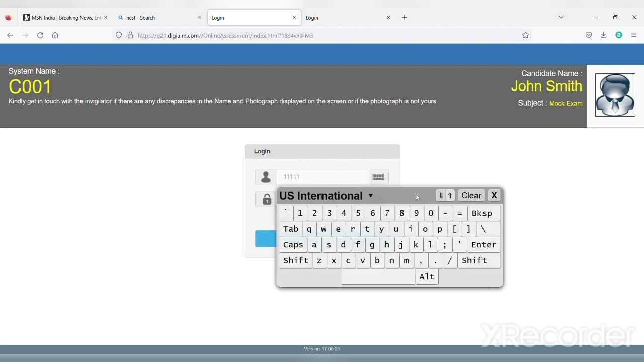Click the equals key on virtual keyboard
This screenshot has width=644, height=362.
pos(460,213)
